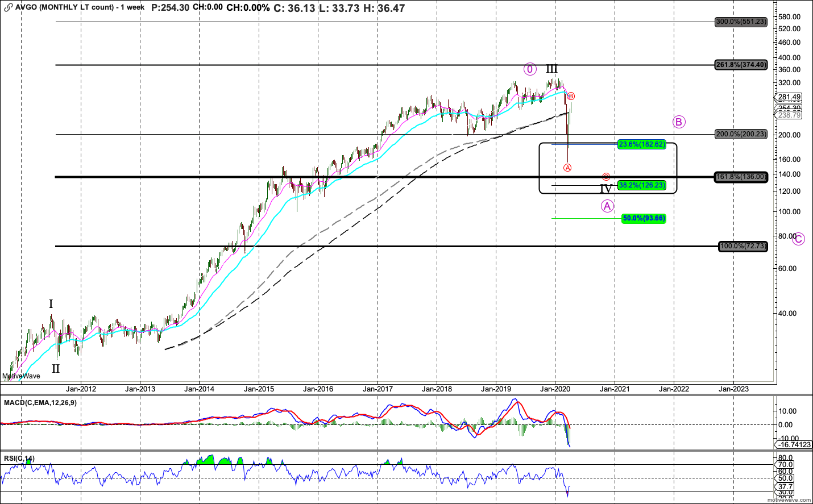Click Jan-2013 on the time axis
The height and width of the screenshot is (504, 813).
coord(140,389)
